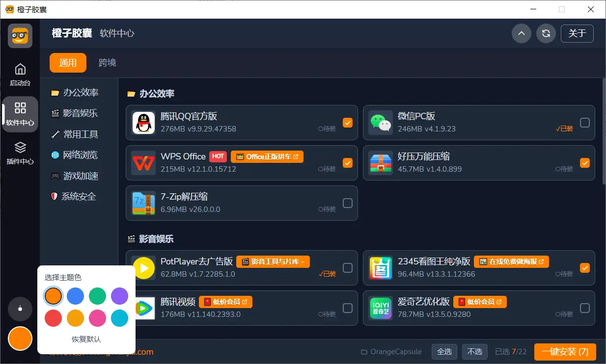Click the refresh icon in the header
Viewport: 606px width, 364px height.
546,33
